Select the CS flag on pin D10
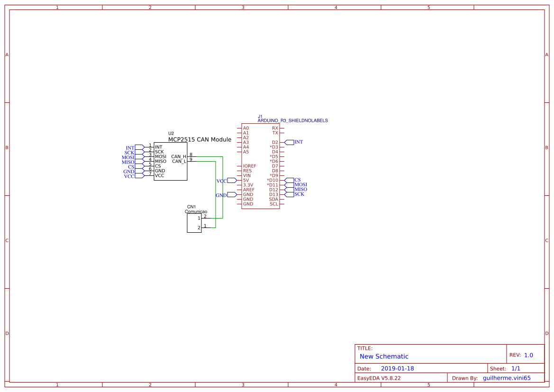 click(x=298, y=180)
